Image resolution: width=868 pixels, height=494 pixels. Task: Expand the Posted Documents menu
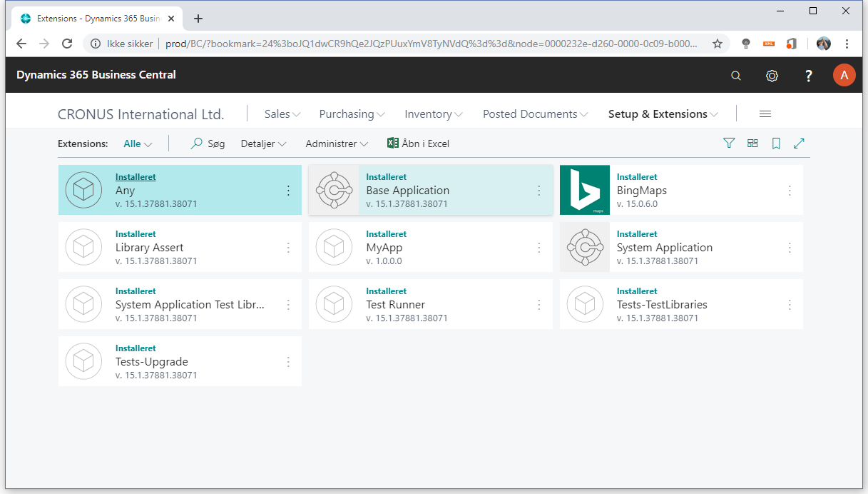tap(536, 114)
